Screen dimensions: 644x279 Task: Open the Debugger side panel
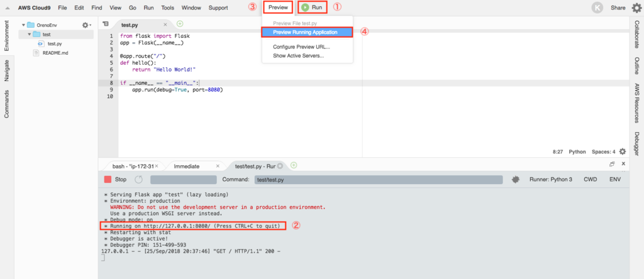tap(636, 144)
